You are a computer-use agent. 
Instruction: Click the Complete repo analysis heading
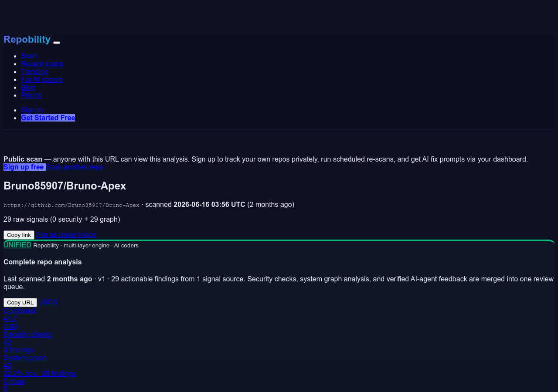(43, 262)
